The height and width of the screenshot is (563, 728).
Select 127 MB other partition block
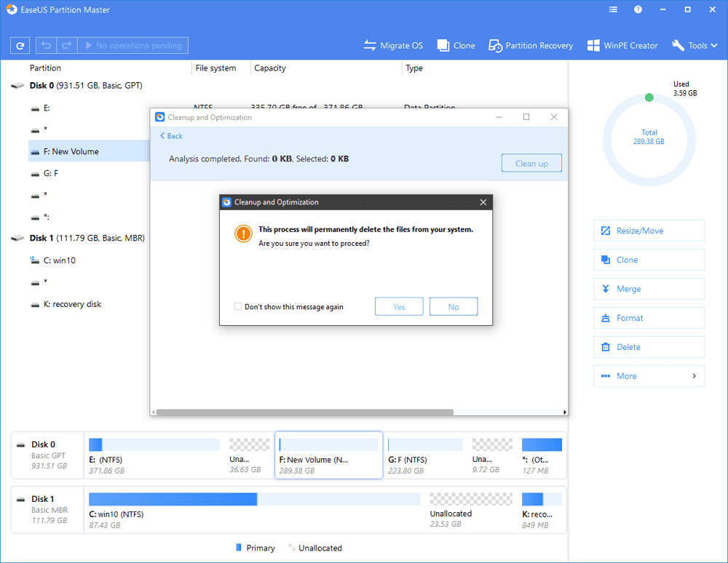[542, 456]
